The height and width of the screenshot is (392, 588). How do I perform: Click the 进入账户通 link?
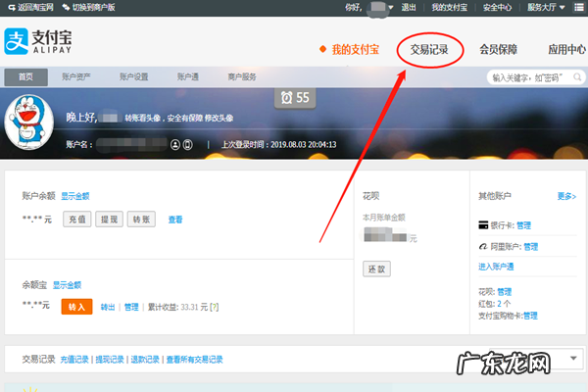[x=496, y=267]
